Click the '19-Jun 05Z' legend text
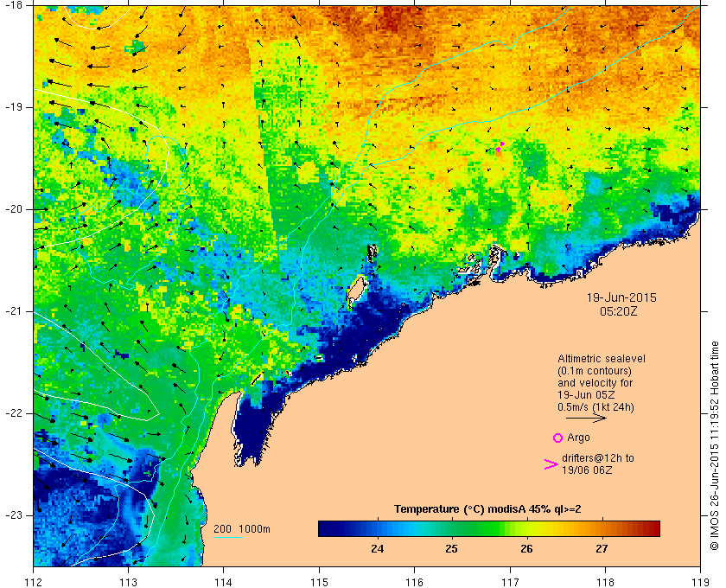 pos(586,395)
